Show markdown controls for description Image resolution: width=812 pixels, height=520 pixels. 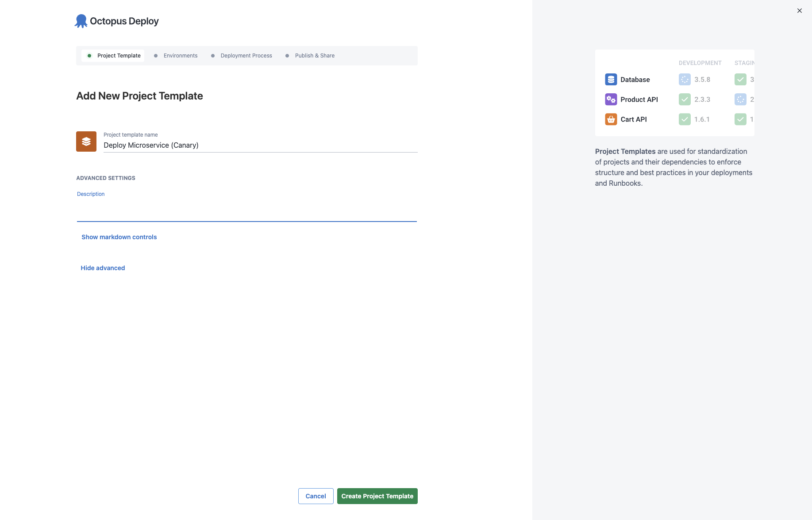[119, 237]
